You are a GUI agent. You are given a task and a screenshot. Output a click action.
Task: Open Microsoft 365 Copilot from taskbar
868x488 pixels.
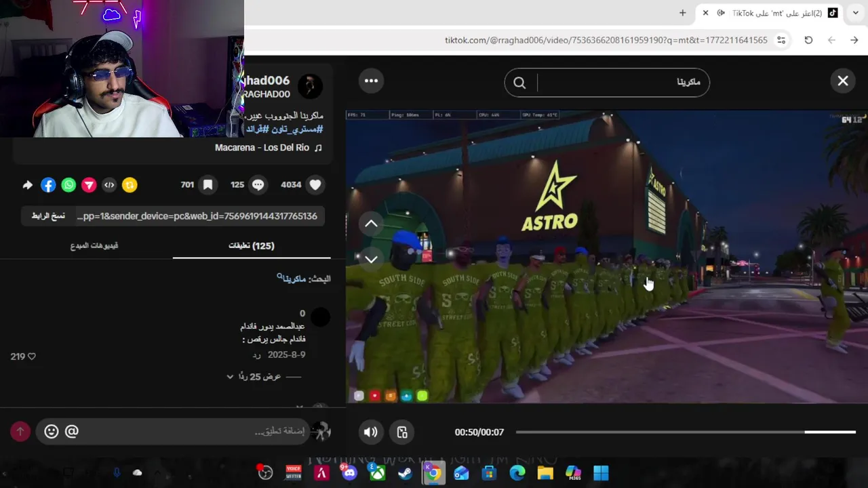(x=573, y=472)
